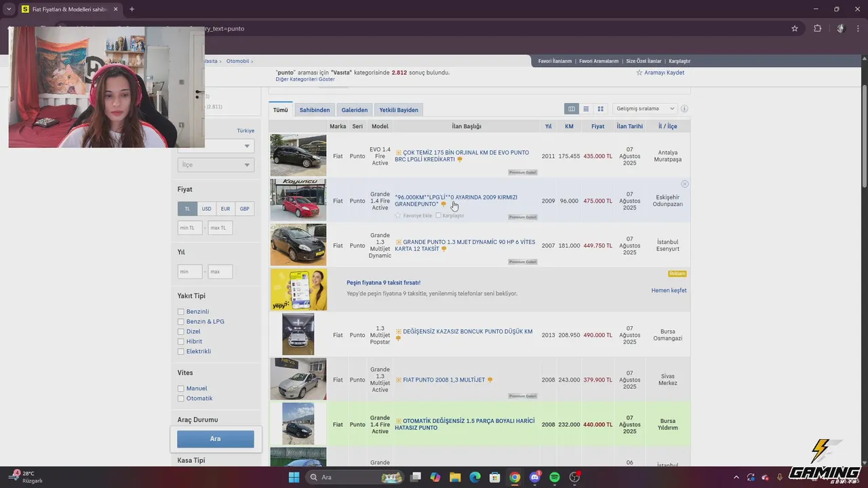Screen dimensions: 868x488
Task: Tick the Dizel fuel checkbox
Action: [181, 331]
